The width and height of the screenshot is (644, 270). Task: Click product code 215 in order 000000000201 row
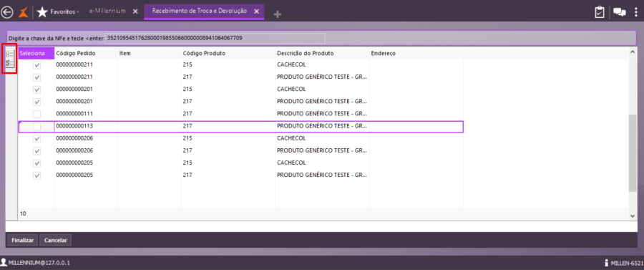point(187,90)
